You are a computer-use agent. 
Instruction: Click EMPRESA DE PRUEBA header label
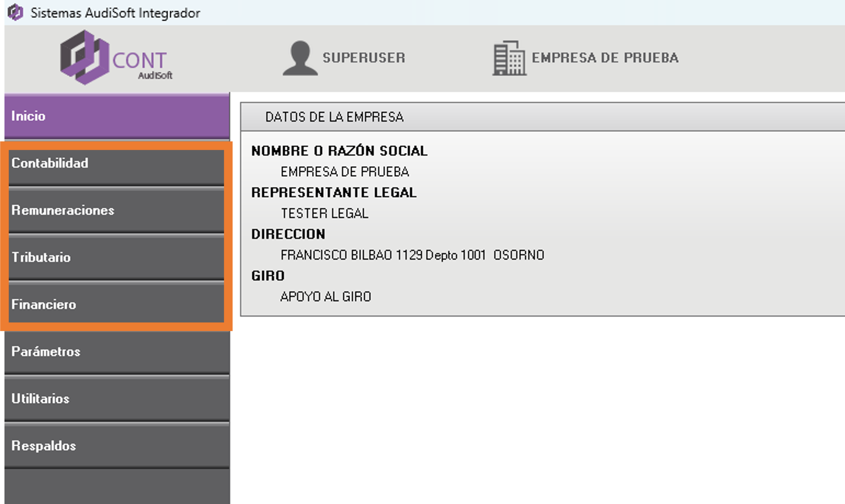605,58
